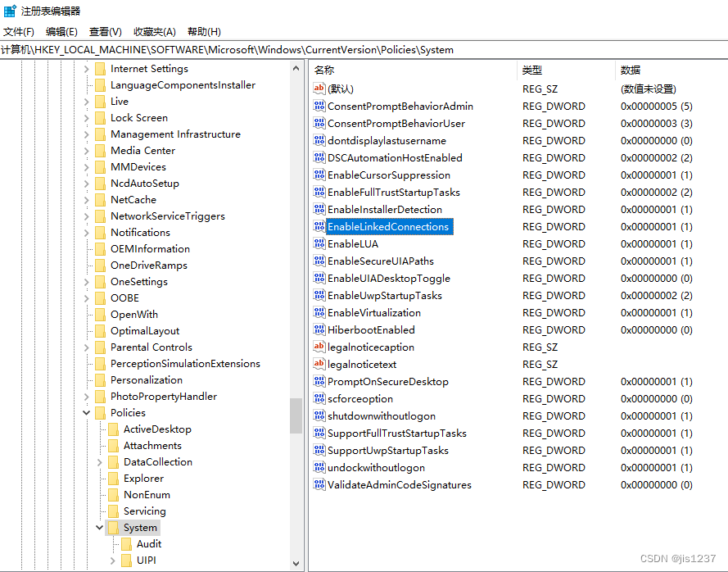Expand the Live key

tap(86, 102)
